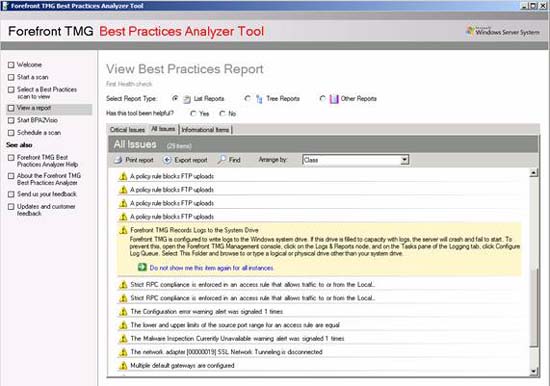Switch to Informational Items tab
550x386 pixels.
tap(206, 130)
